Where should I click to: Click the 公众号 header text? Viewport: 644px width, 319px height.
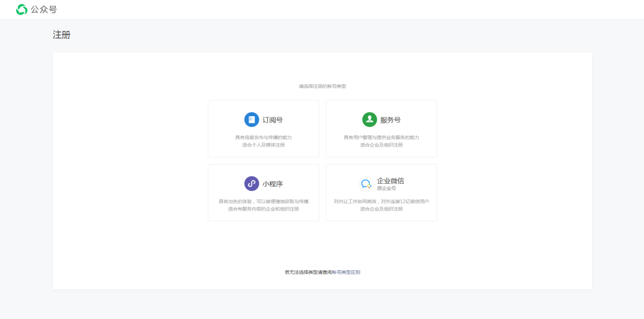pyautogui.click(x=44, y=10)
